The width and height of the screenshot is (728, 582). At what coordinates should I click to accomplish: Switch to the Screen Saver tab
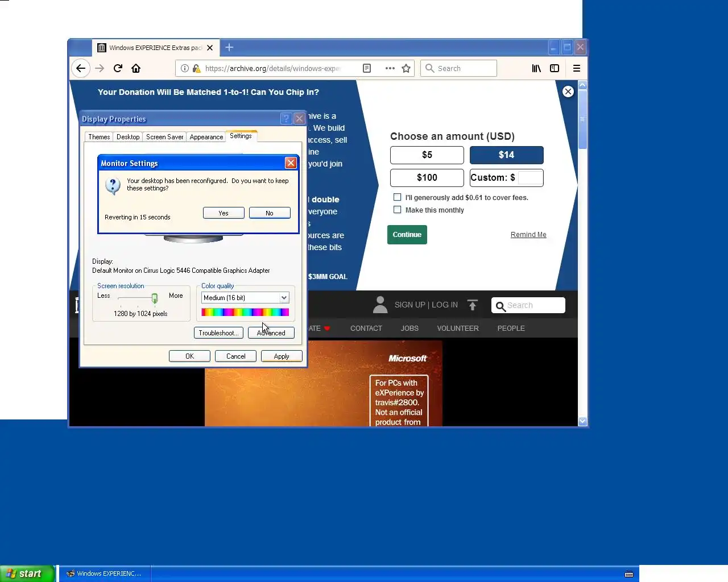click(164, 137)
